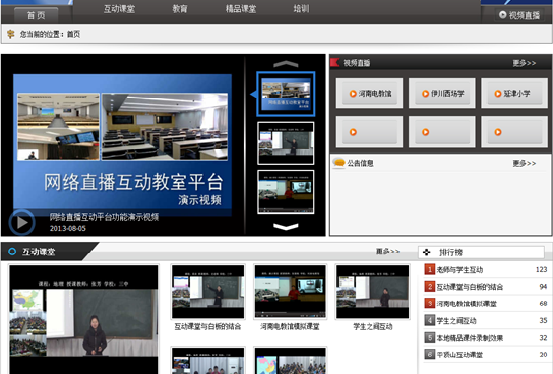
Task: Click the signpost icon beside current location
Action: coord(11,34)
